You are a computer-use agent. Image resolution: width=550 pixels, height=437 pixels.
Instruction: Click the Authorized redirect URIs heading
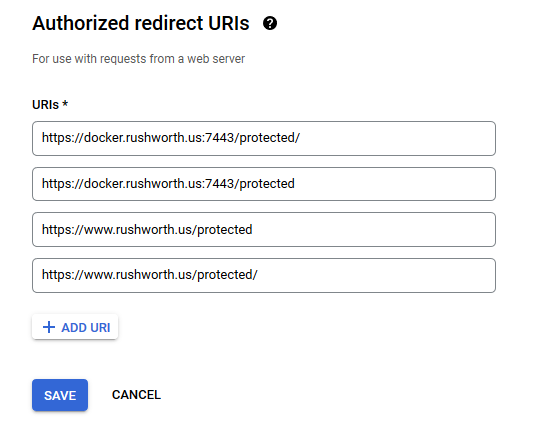141,23
